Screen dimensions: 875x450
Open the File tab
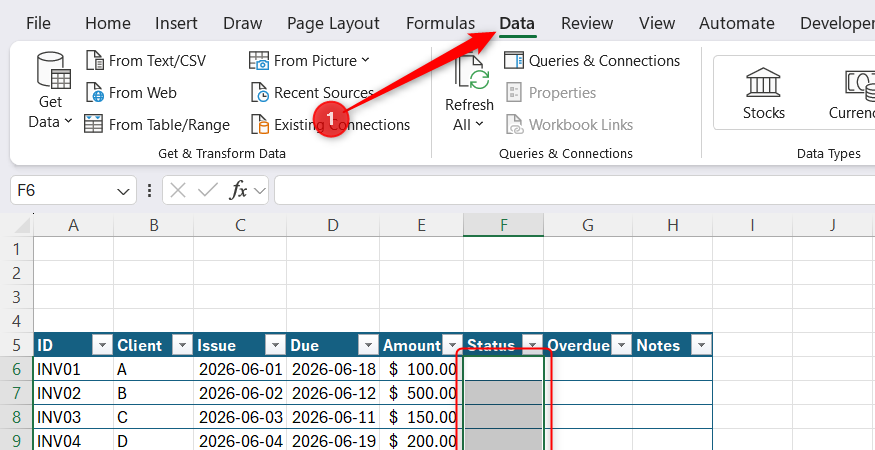tap(38, 23)
